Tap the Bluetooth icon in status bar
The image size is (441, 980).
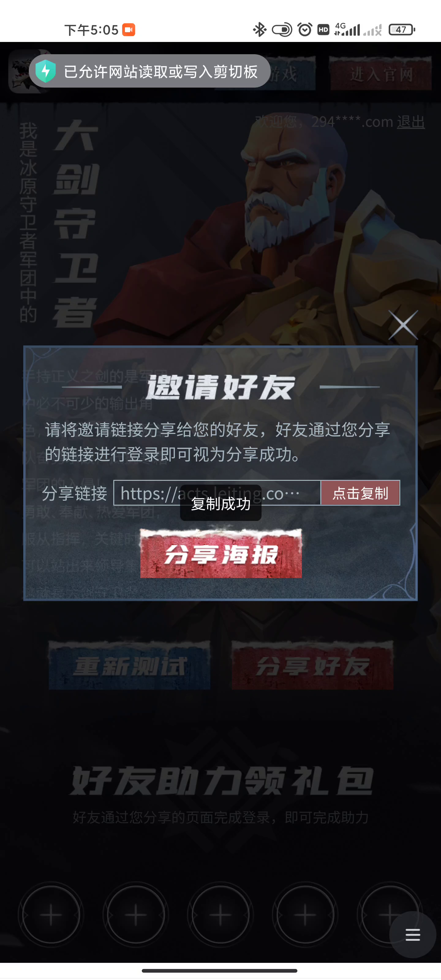coord(259,30)
